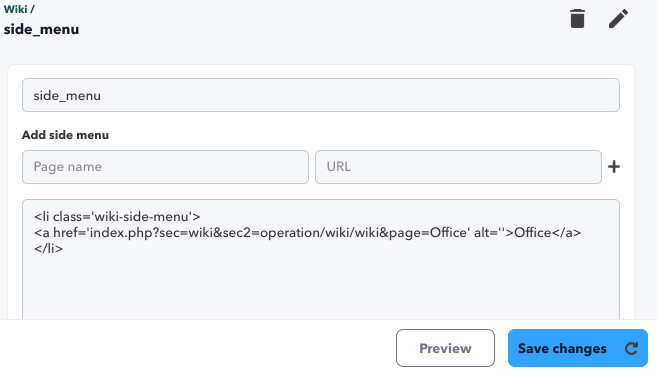Viewport: 657px width, 376px height.
Task: Click into the URL input field
Action: coord(458,167)
